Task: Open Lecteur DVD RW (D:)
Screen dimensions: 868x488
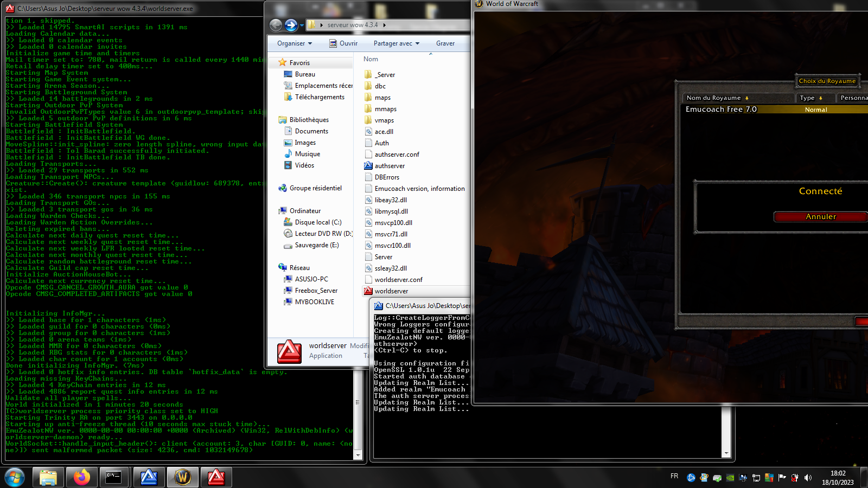Action: point(318,234)
